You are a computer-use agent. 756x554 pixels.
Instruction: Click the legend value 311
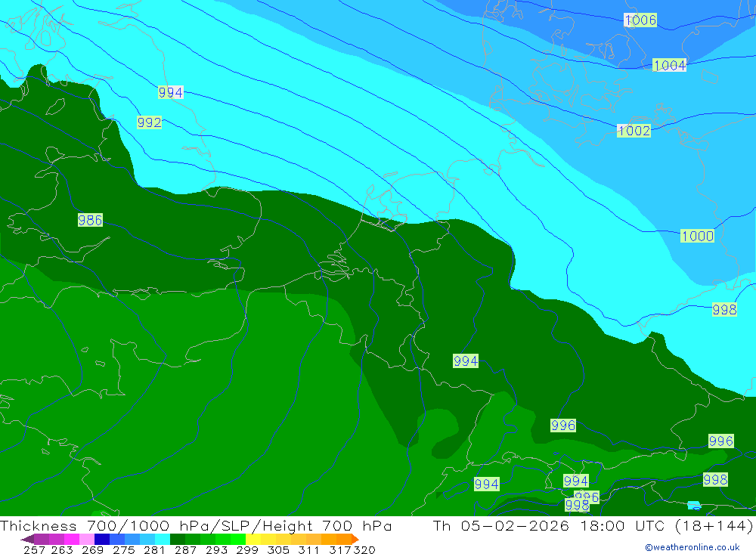click(308, 549)
